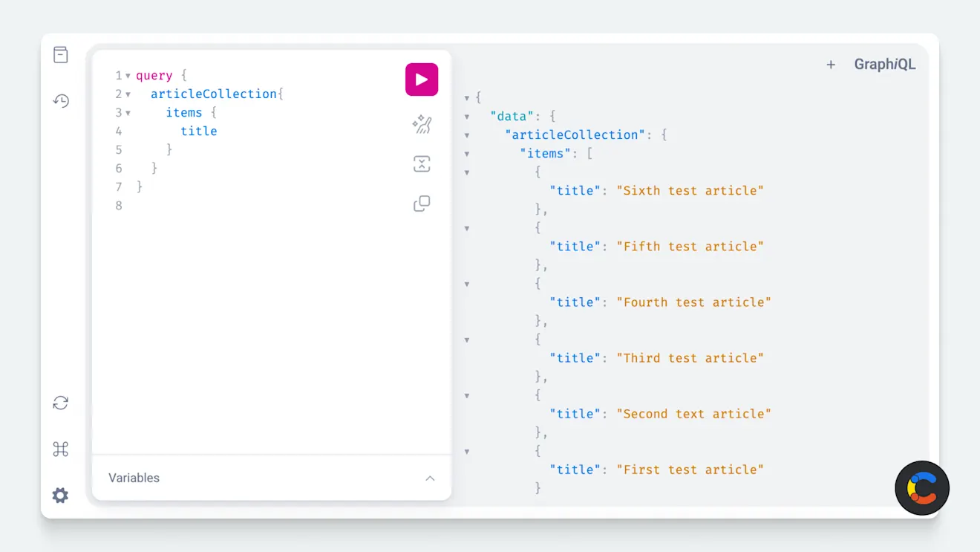Merge fragments into the query icon
The width and height of the screenshot is (980, 552).
pos(422,164)
